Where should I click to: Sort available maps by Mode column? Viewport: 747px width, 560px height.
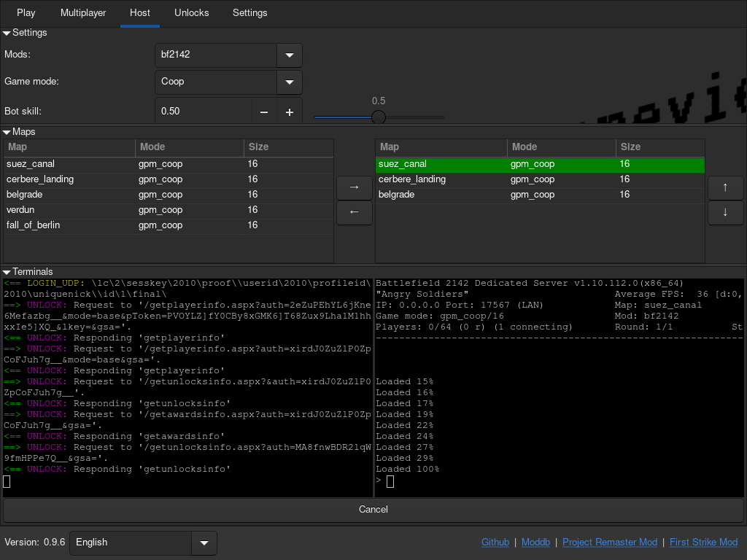tap(190, 147)
